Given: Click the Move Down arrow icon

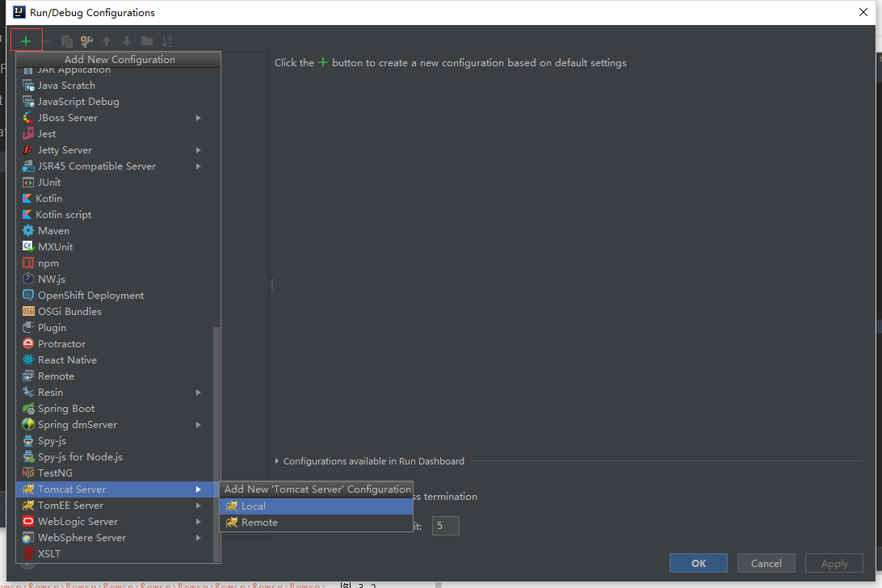Looking at the screenshot, I should (127, 41).
